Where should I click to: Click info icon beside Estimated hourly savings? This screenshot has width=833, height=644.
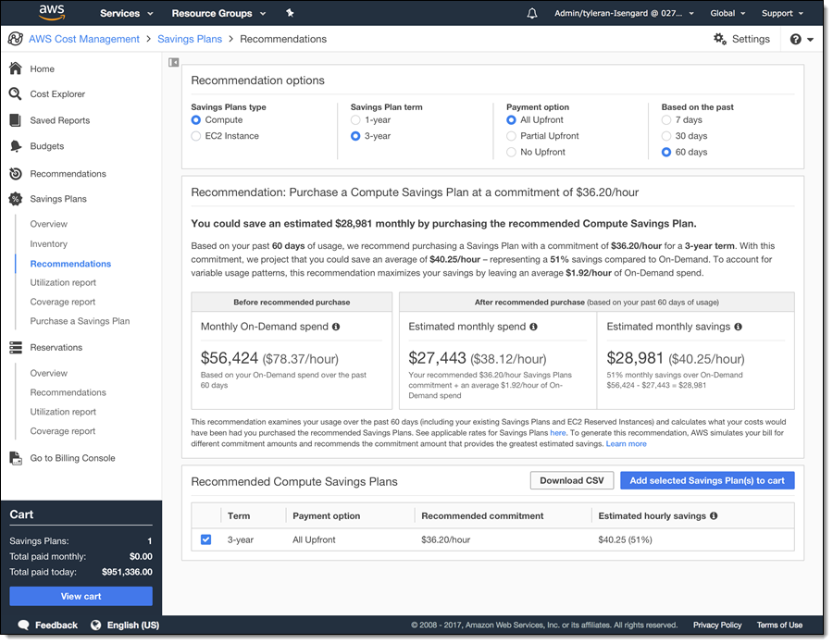(x=714, y=515)
